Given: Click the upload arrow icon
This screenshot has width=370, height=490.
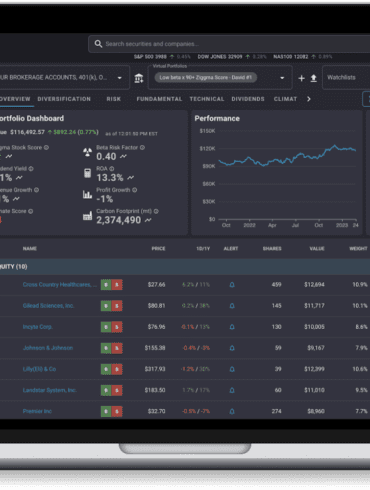Looking at the screenshot, I should [x=314, y=78].
